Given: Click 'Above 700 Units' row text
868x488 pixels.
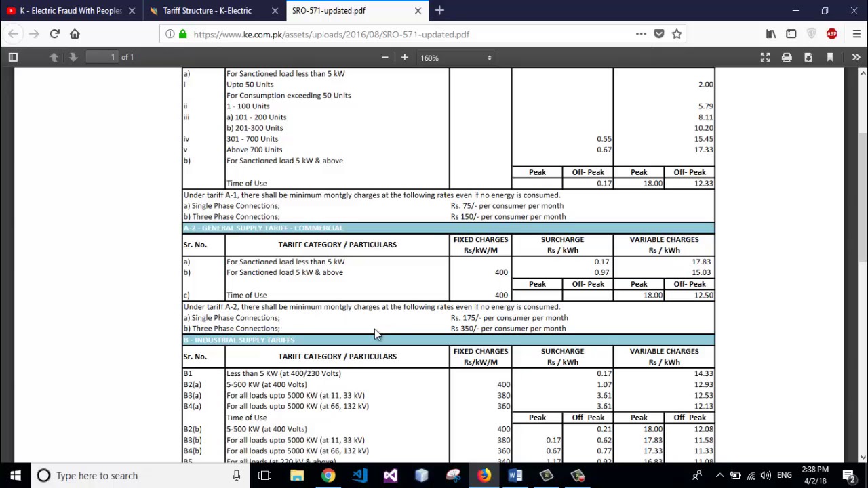Looking at the screenshot, I should pos(254,150).
